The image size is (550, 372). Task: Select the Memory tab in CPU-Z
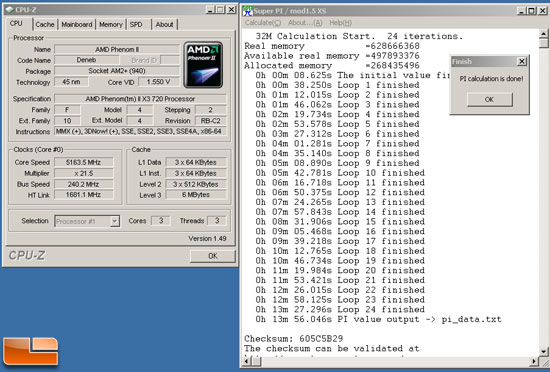coord(110,24)
